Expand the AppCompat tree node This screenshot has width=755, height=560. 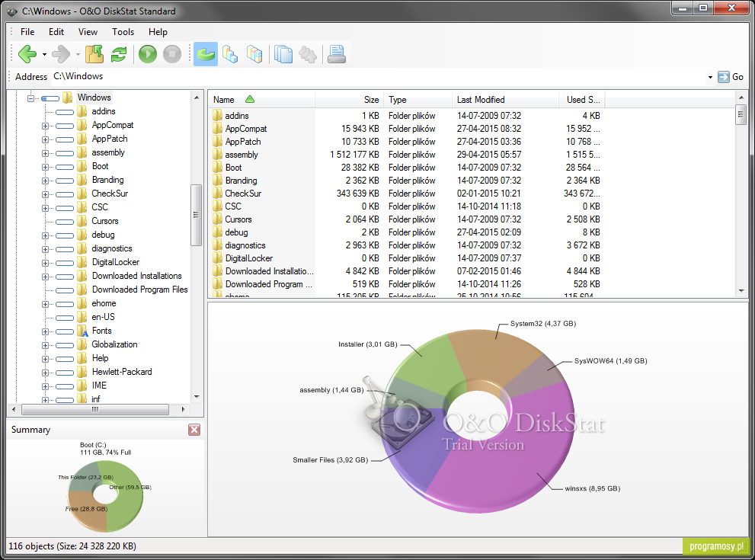pyautogui.click(x=45, y=126)
